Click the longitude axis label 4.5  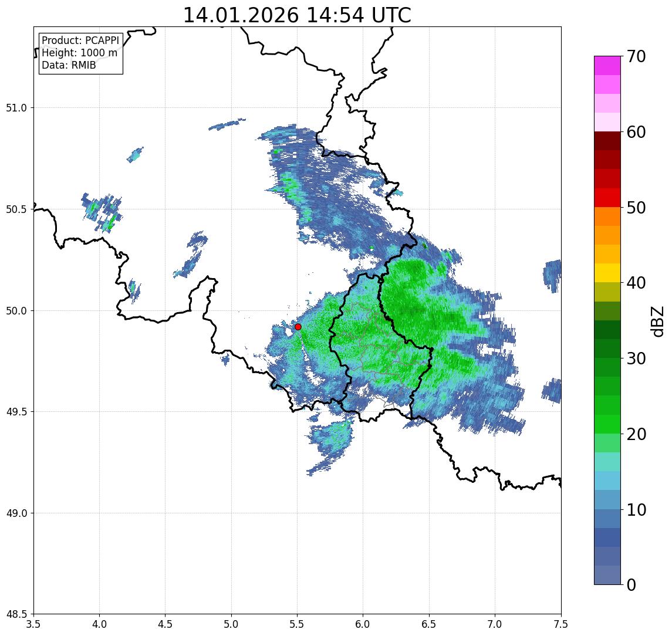click(x=166, y=624)
